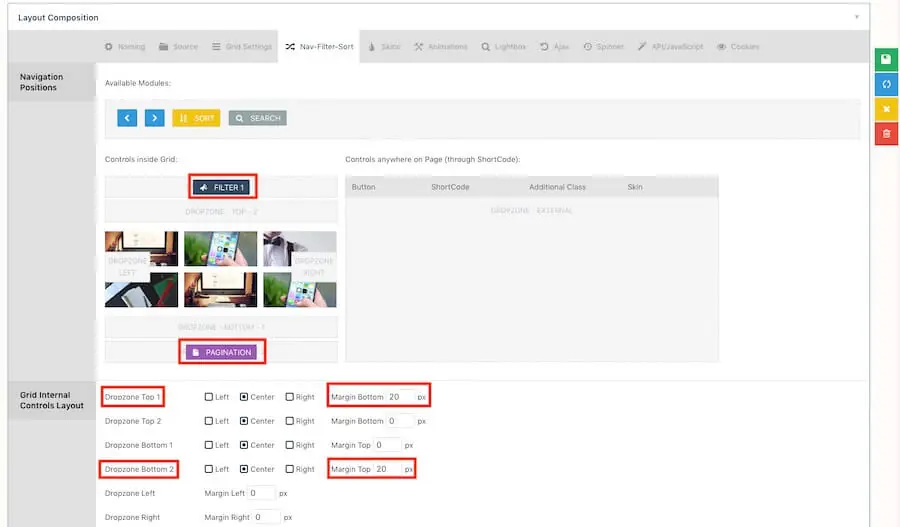This screenshot has height=527, width=900.
Task: Click the yellow close icon button
Action: tap(886, 109)
